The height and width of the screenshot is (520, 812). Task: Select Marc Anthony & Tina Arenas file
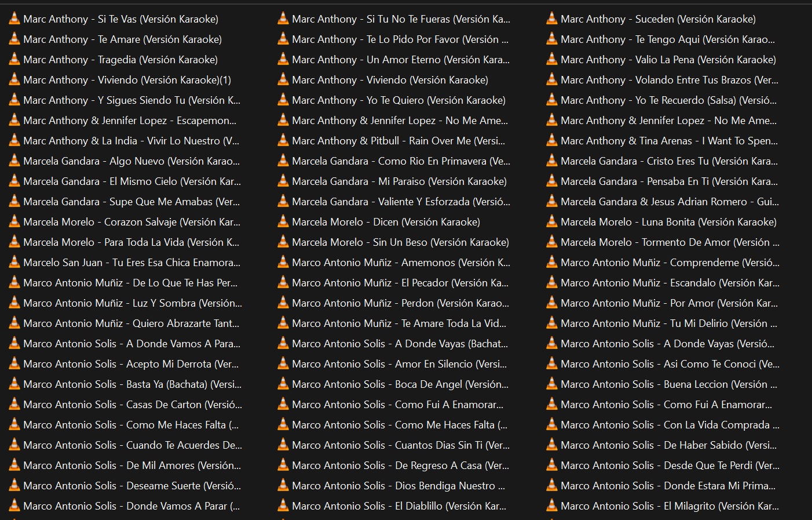[x=669, y=141]
